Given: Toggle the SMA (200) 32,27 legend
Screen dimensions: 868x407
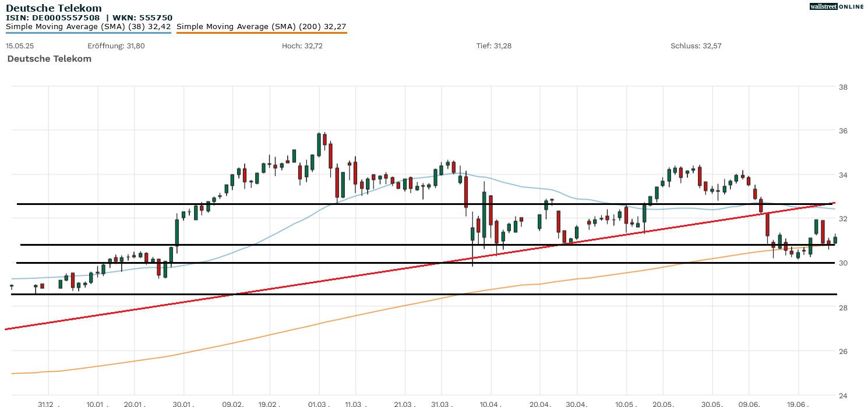Looking at the screenshot, I should (x=261, y=27).
